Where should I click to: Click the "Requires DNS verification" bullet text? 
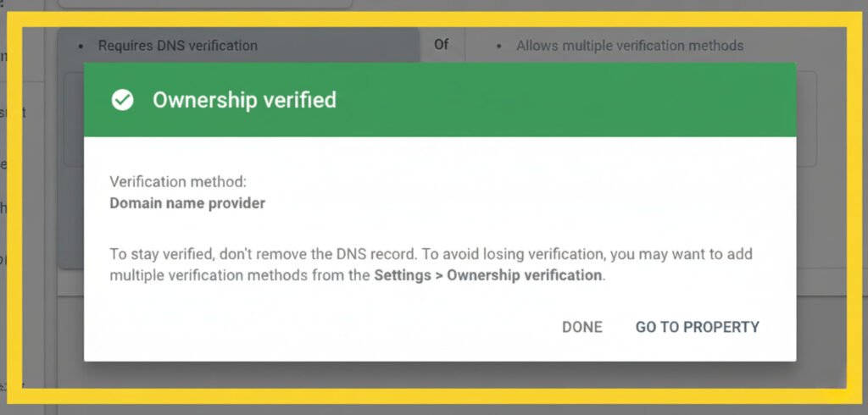pos(177,45)
